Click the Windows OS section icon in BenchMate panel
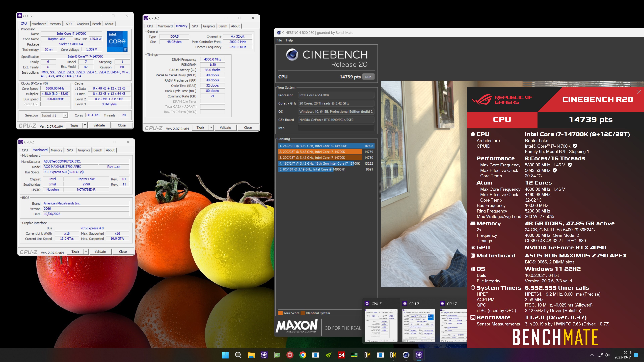Viewport: 644px width, 362px height. click(473, 269)
